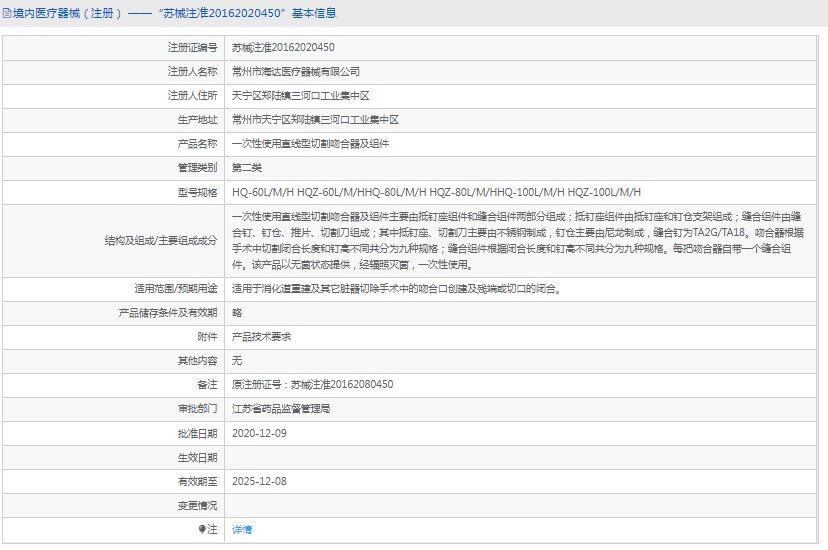Viewport: 828px width, 550px height.
Task: Select the 无 value in 其他内容 row
Action: click(x=237, y=361)
